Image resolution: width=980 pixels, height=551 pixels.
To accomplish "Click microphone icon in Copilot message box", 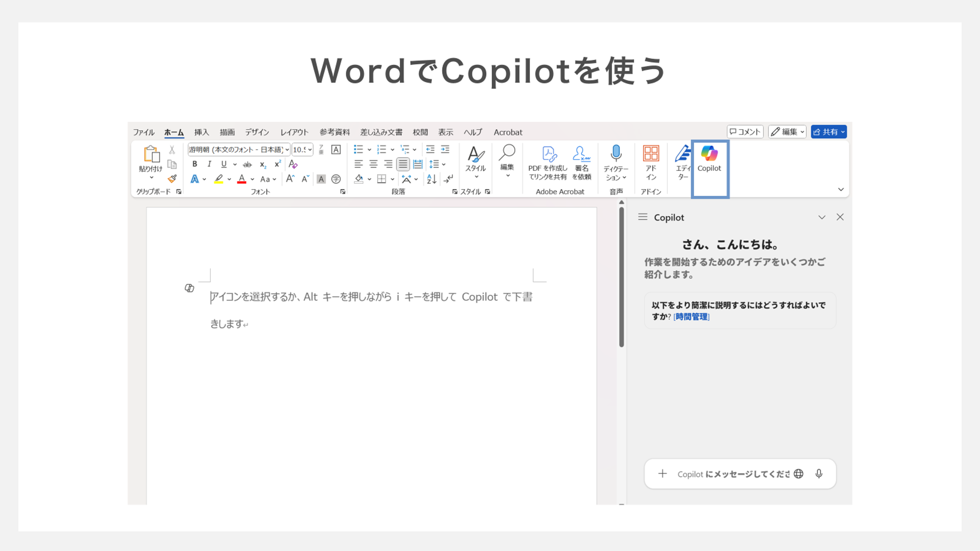I will click(819, 474).
